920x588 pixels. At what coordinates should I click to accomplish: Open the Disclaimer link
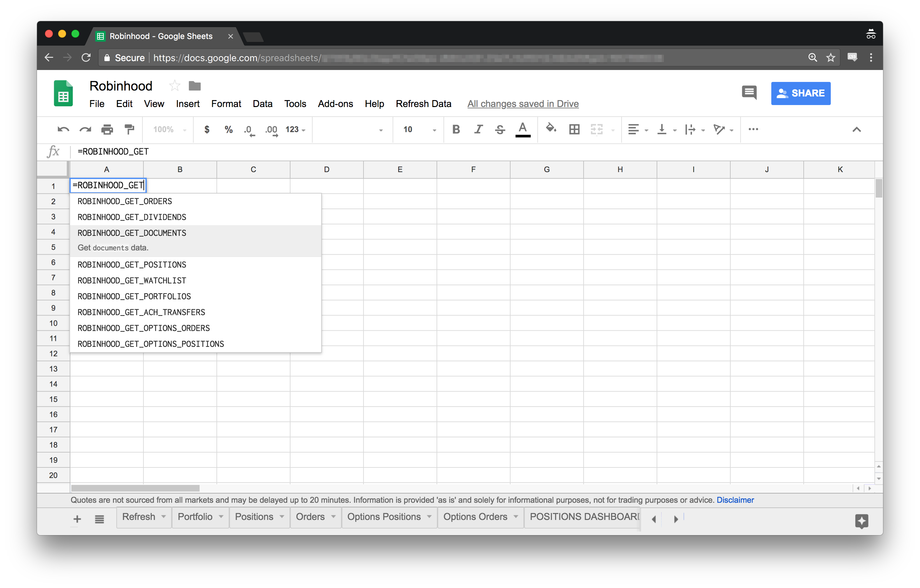pyautogui.click(x=735, y=500)
